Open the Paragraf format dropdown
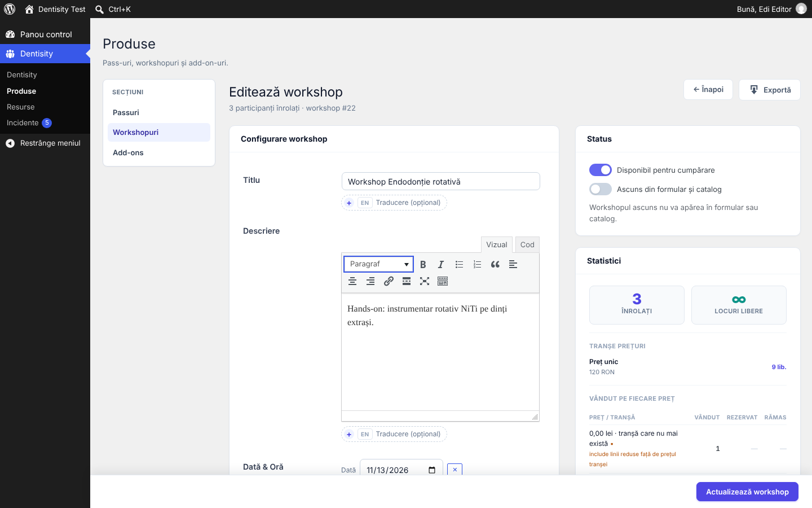This screenshot has height=508, width=812. 378,264
